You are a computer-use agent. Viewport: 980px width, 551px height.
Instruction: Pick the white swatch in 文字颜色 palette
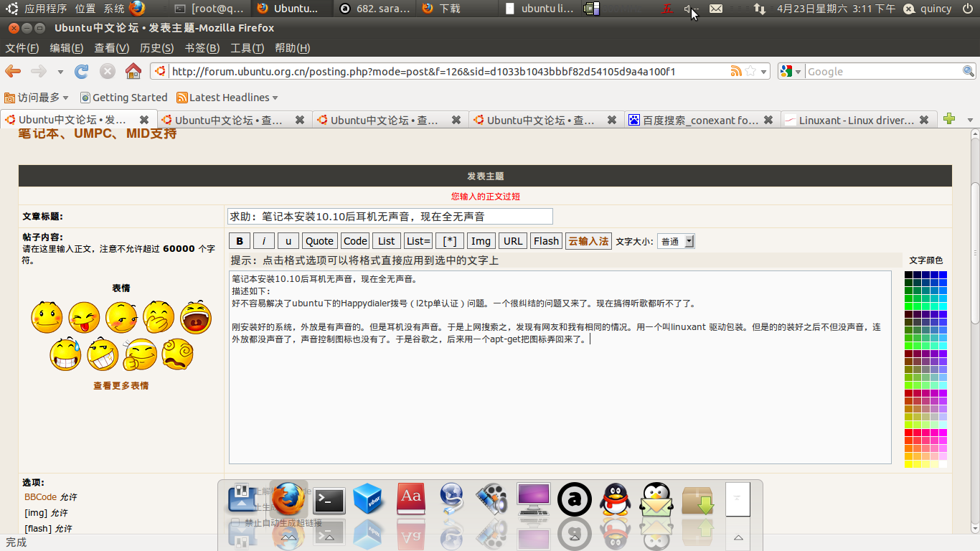tap(943, 463)
